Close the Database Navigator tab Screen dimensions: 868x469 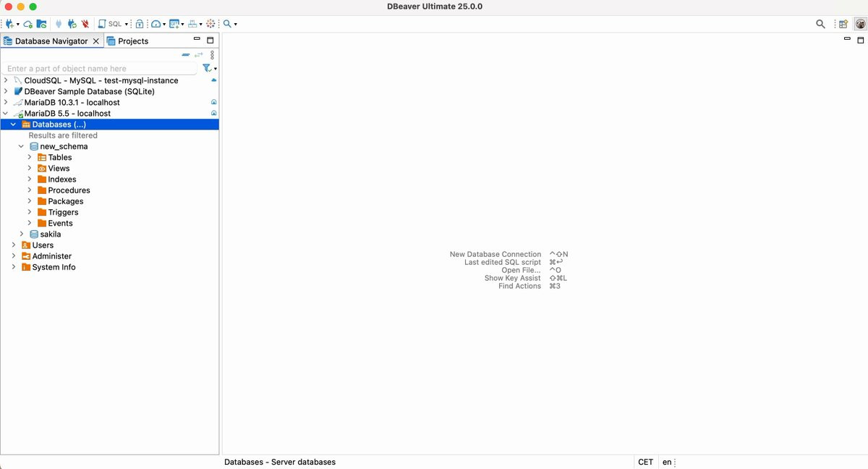(95, 41)
